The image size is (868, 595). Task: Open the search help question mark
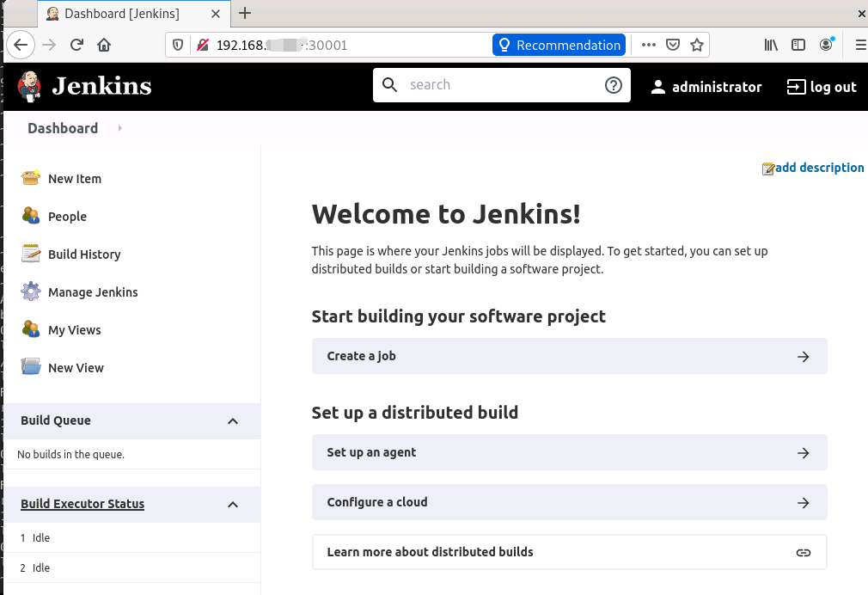[x=614, y=85]
